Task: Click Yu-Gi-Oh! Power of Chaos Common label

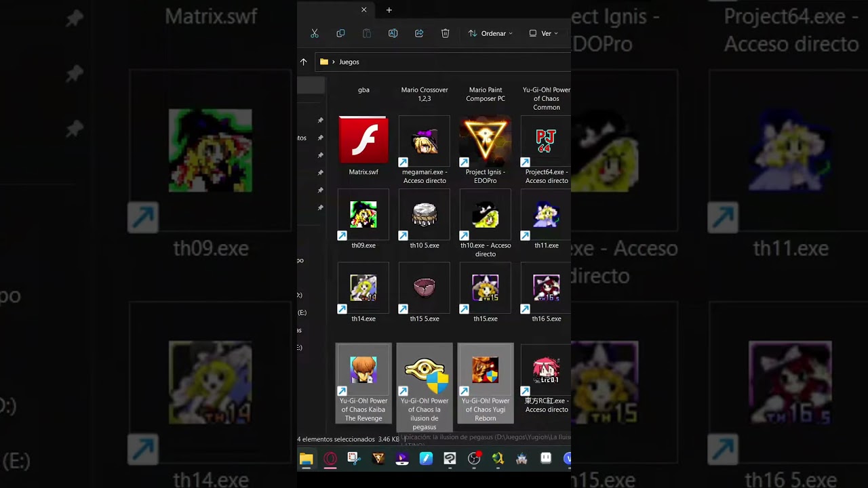Action: point(547,98)
